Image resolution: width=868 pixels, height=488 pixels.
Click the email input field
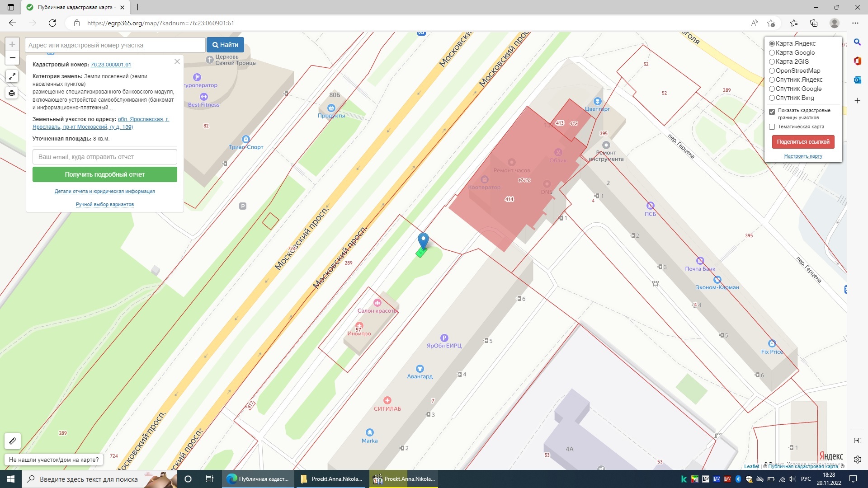(104, 157)
